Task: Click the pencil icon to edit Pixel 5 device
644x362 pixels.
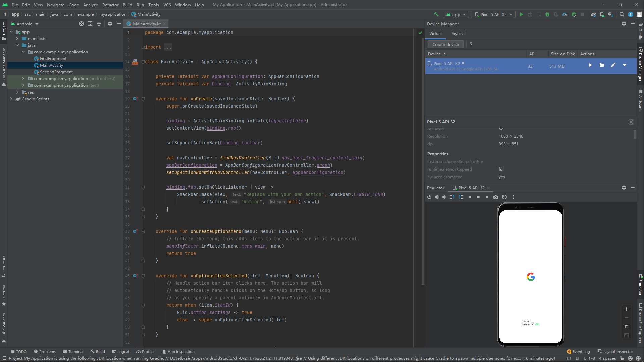Action: click(x=613, y=65)
